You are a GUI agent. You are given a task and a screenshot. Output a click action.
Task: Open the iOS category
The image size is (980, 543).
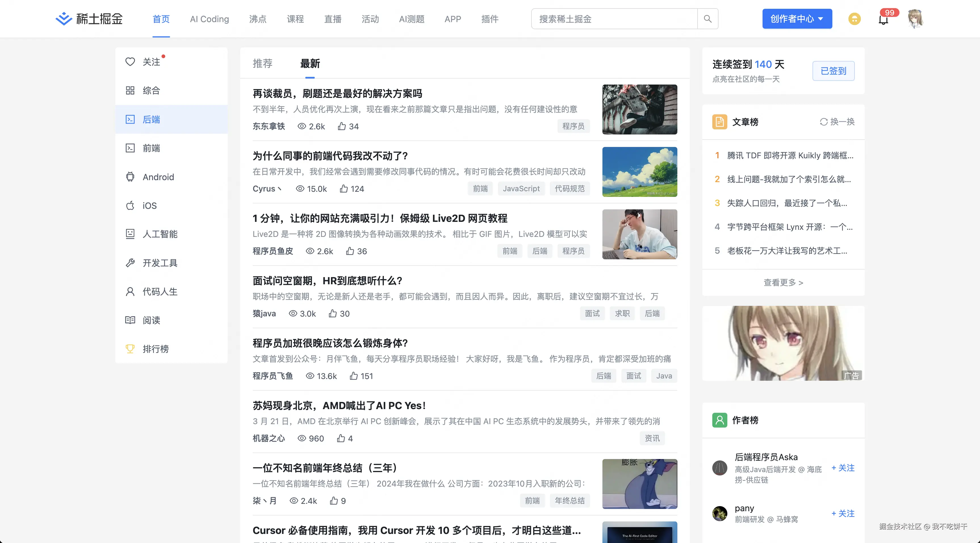click(x=149, y=206)
